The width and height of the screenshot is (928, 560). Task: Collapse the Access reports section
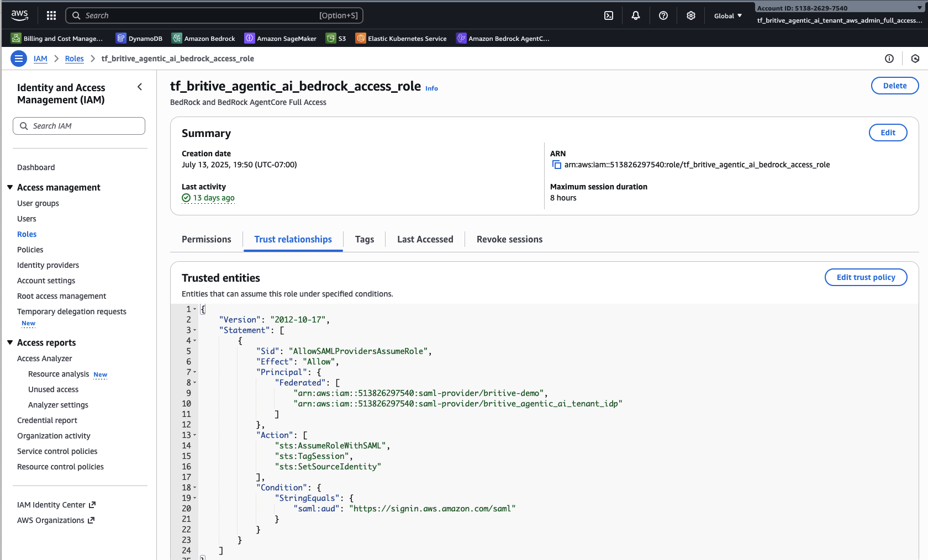[10, 342]
